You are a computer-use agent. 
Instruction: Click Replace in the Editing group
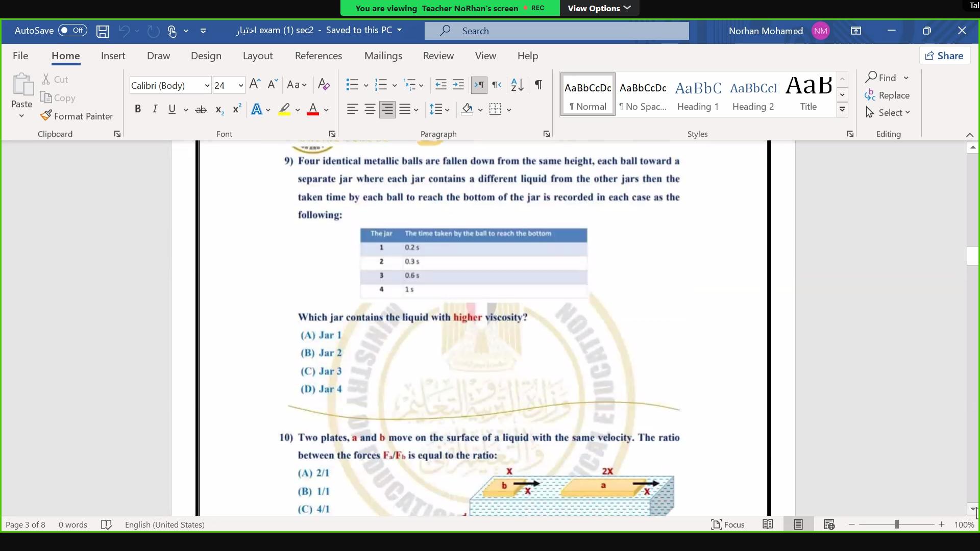pos(888,95)
